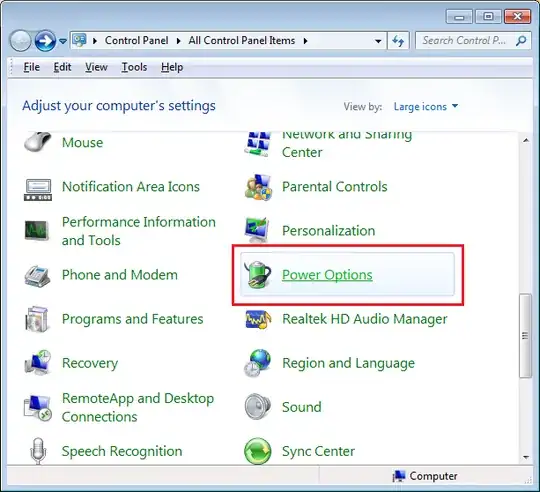
Task: Click the vertical scrollbar thumb
Action: point(526,336)
